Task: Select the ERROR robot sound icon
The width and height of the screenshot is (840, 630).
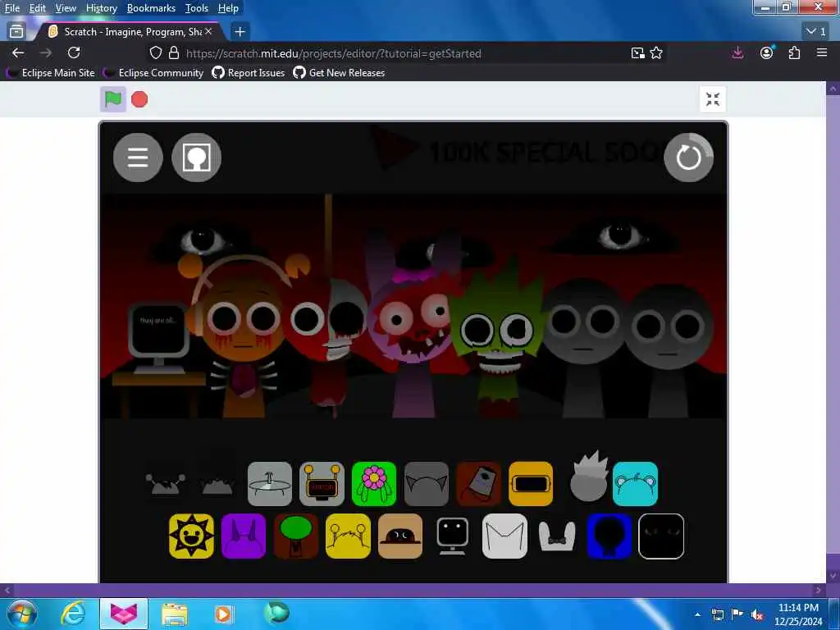Action: [x=322, y=484]
